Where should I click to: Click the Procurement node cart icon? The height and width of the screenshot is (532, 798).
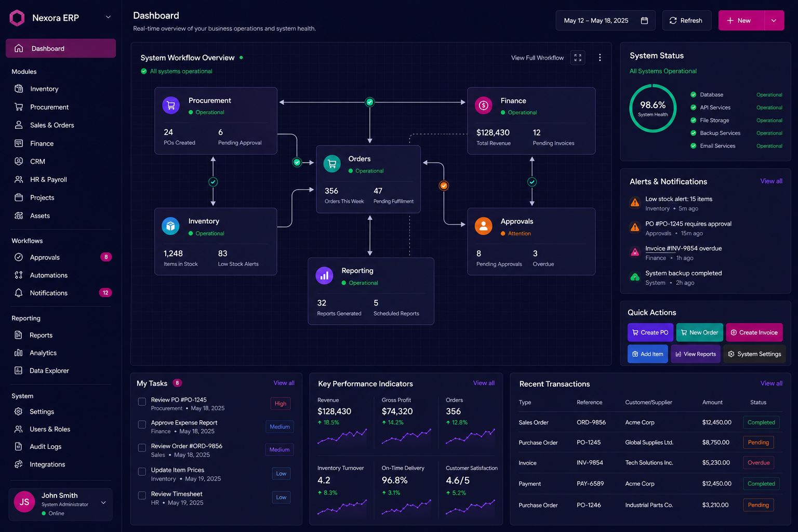(171, 105)
